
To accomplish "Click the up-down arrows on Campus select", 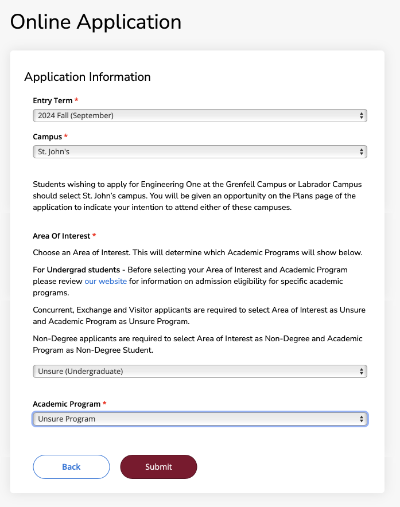I will (x=361, y=152).
